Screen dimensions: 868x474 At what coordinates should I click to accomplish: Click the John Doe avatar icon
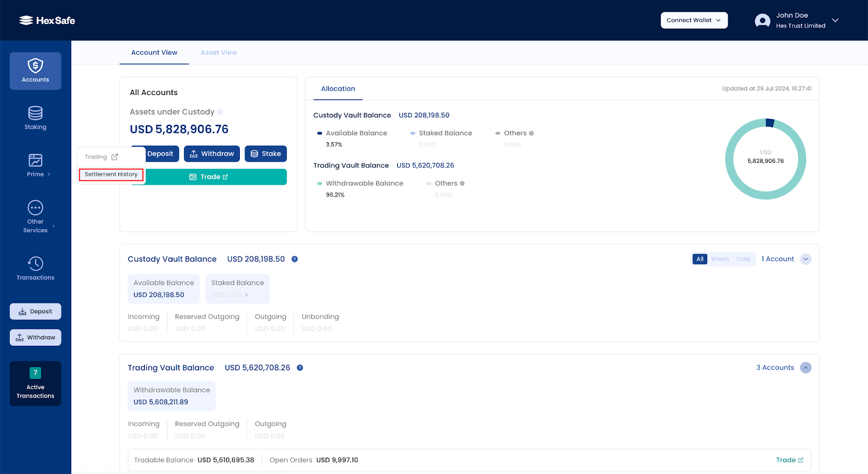(x=762, y=21)
